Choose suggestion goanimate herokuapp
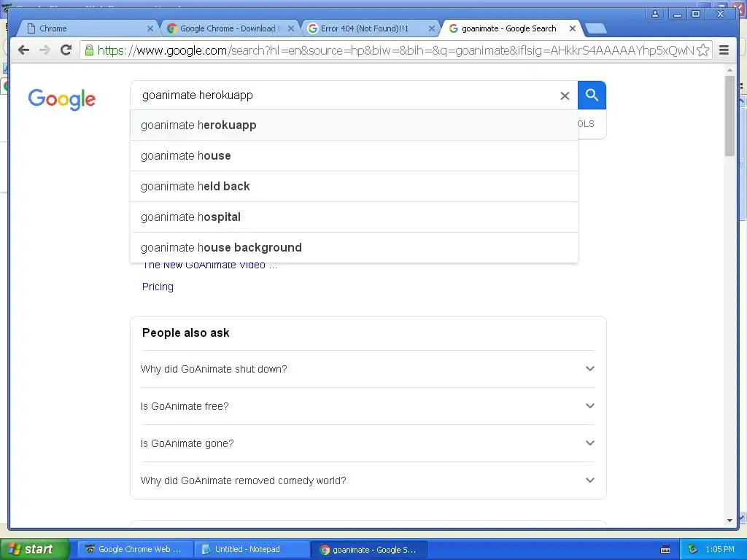Viewport: 747px width, 560px height. tap(354, 125)
